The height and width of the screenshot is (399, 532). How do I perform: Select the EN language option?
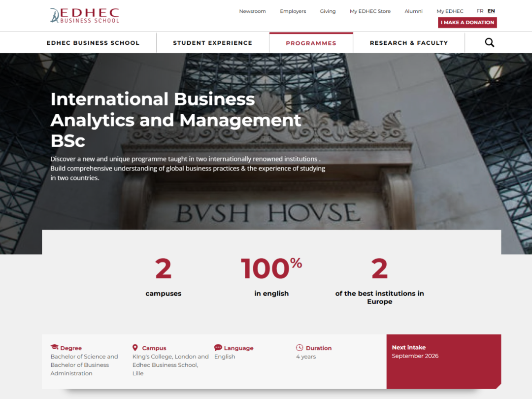point(491,11)
